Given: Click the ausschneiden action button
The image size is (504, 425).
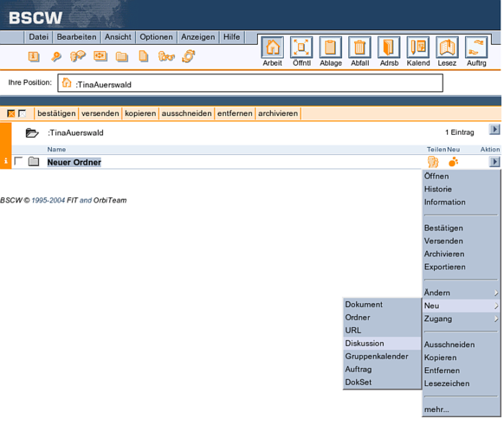Looking at the screenshot, I should tap(187, 113).
